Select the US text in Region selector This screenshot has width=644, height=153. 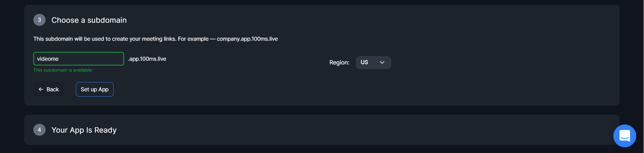coord(364,62)
